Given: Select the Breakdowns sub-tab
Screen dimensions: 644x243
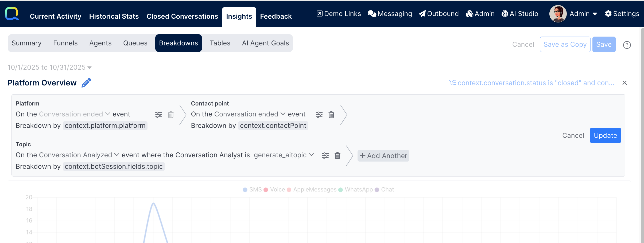Looking at the screenshot, I should (x=179, y=43).
